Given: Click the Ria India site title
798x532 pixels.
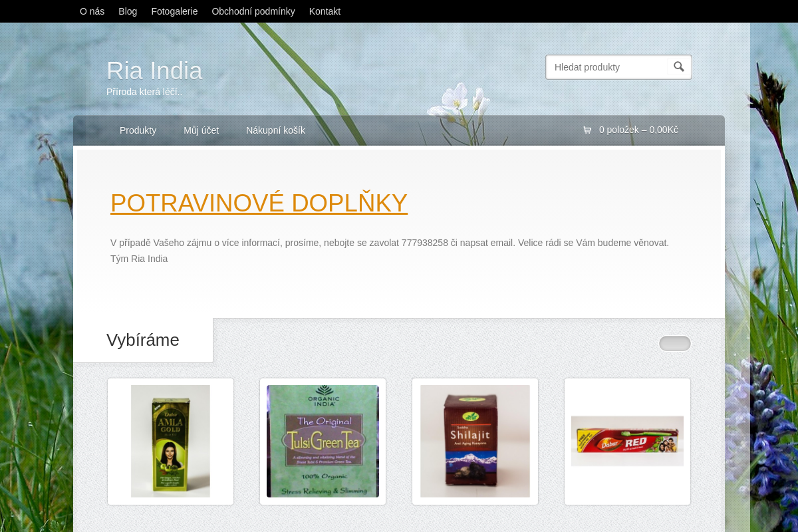Looking at the screenshot, I should coord(154,70).
